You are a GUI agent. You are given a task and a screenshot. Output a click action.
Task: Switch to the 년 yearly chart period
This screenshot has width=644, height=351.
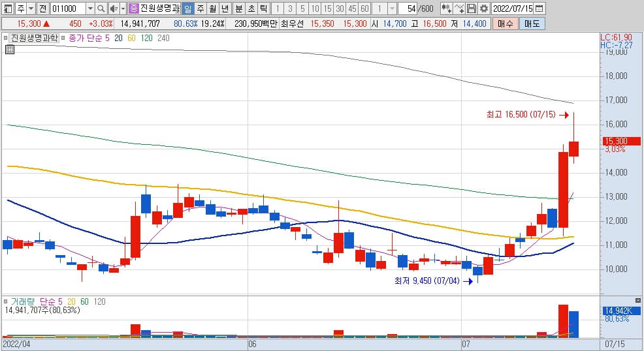coord(225,8)
